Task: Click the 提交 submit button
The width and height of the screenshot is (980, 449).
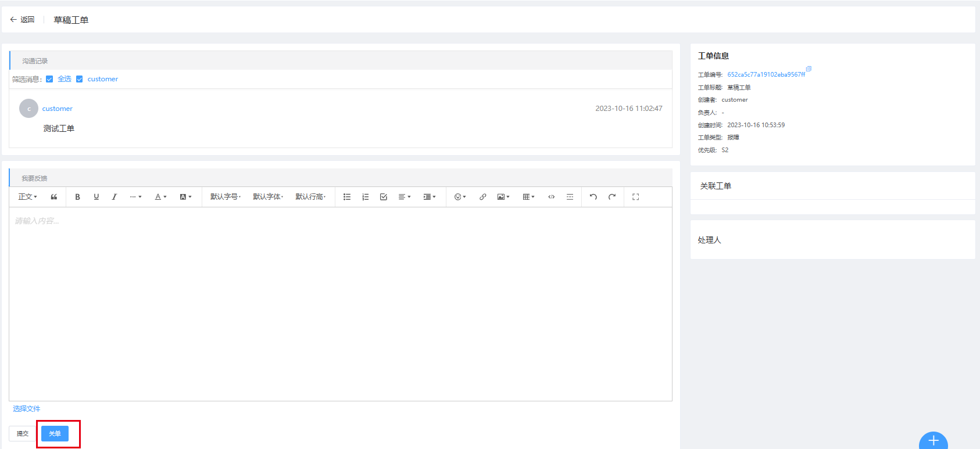Action: pos(23,433)
